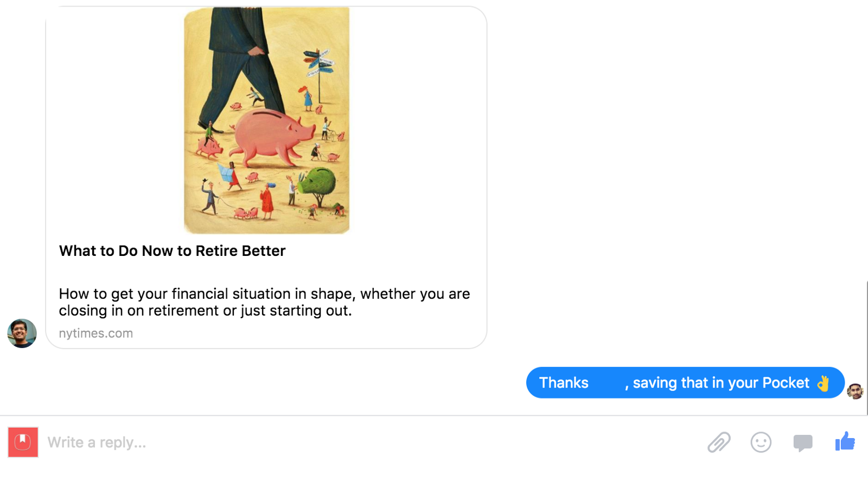This screenshot has height=482, width=868.
Task: Click the pinstriped trouser legs in the illustration
Action: pyautogui.click(x=239, y=70)
